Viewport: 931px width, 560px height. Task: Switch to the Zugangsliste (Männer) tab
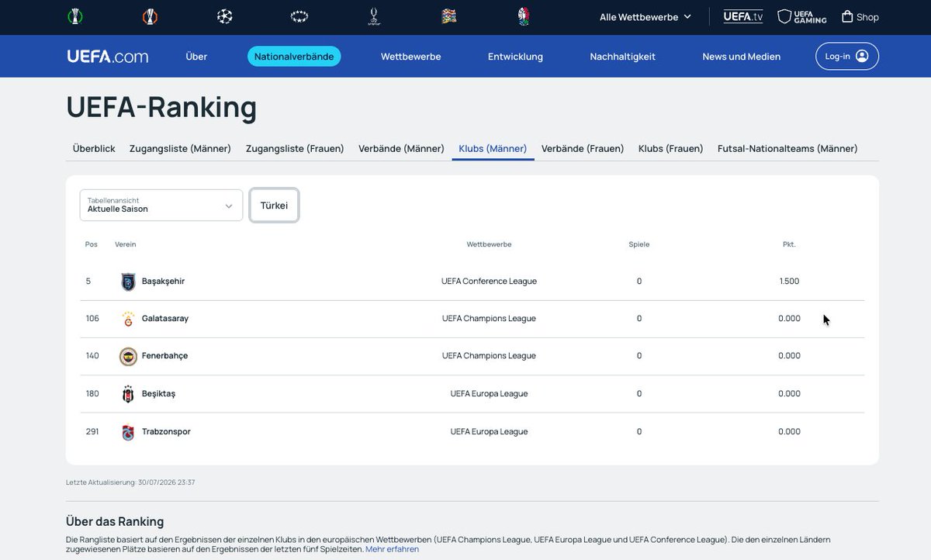(180, 148)
